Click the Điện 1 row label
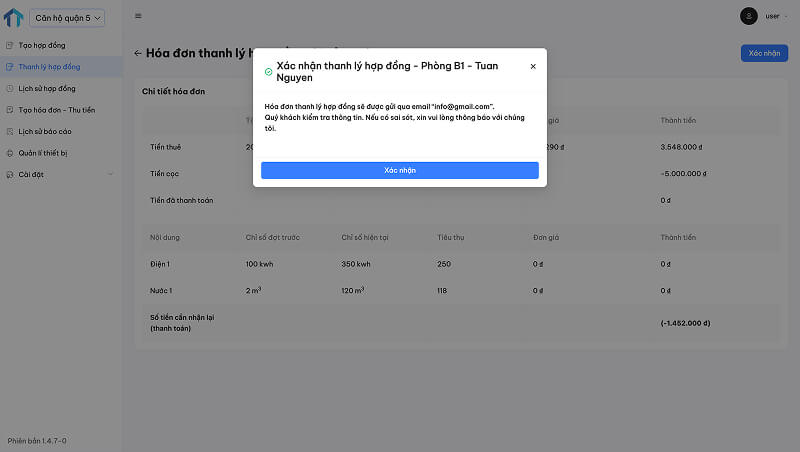This screenshot has height=452, width=800. click(160, 264)
